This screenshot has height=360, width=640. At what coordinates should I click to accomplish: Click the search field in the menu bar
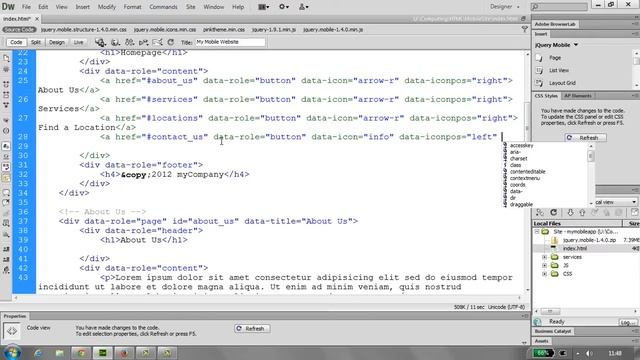point(560,7)
